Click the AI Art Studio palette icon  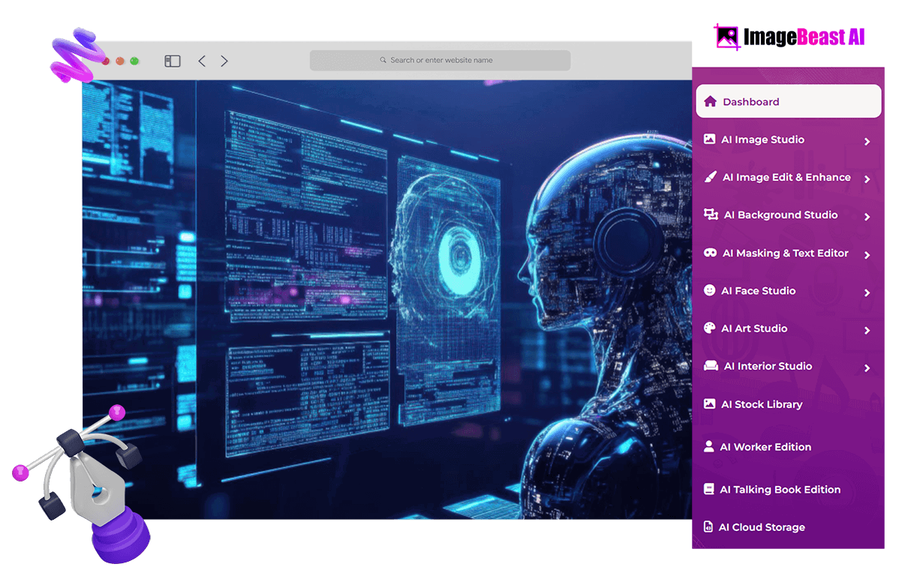tap(709, 328)
